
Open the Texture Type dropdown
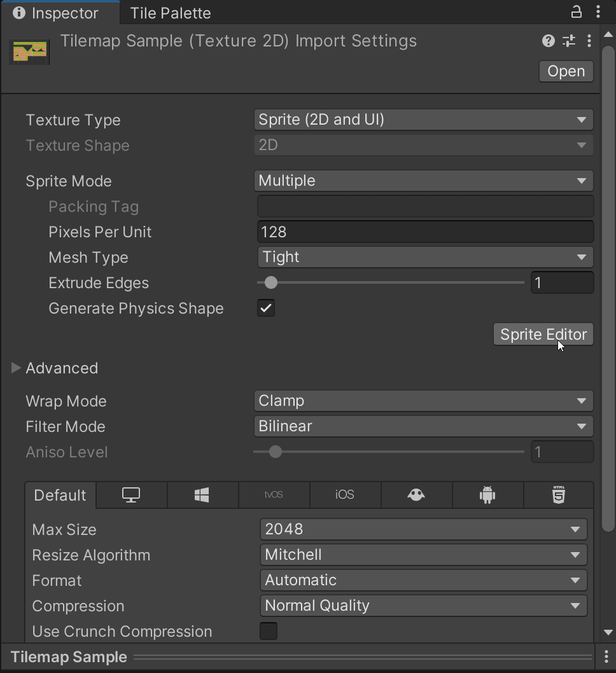click(423, 120)
